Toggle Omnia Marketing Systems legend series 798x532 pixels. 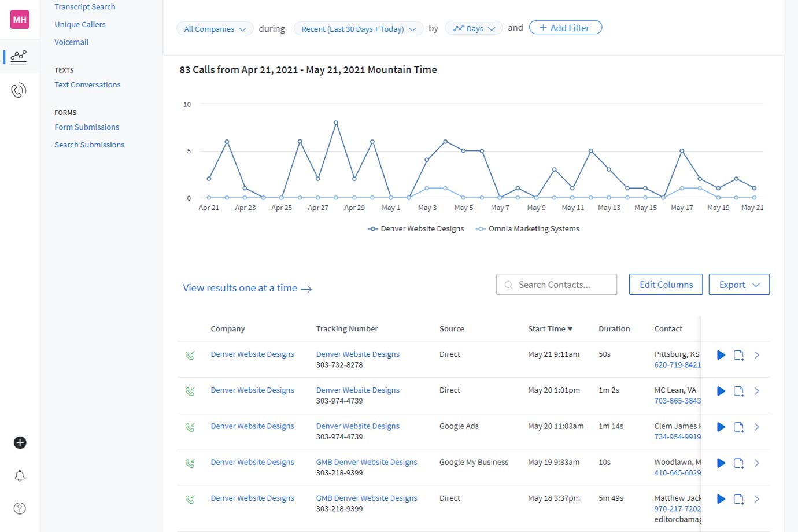pyautogui.click(x=527, y=228)
